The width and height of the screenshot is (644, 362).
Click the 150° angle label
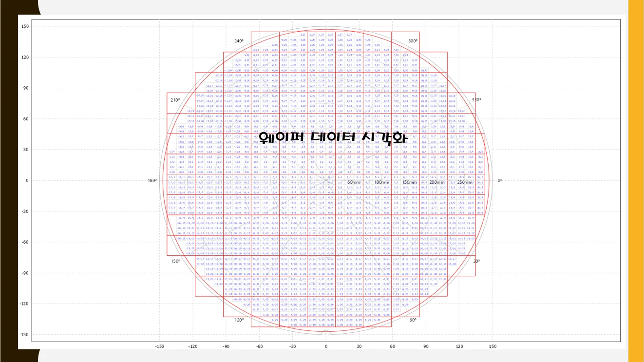pos(175,261)
